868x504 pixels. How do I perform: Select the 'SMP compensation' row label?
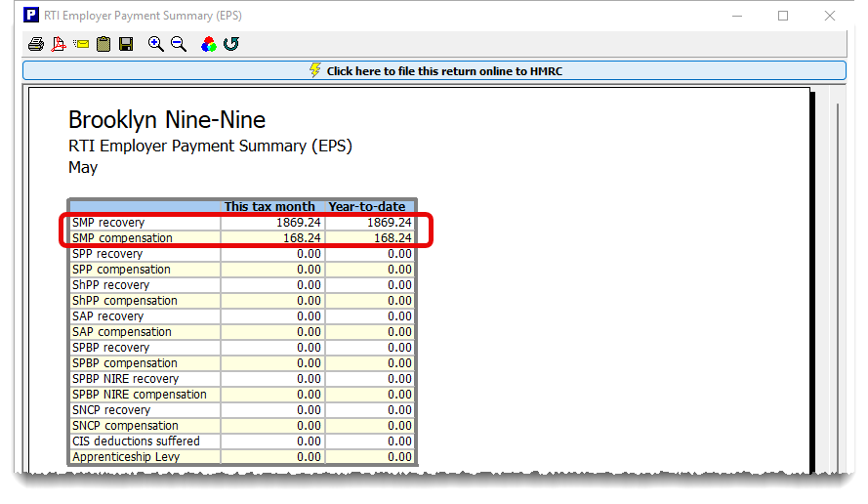pos(122,238)
